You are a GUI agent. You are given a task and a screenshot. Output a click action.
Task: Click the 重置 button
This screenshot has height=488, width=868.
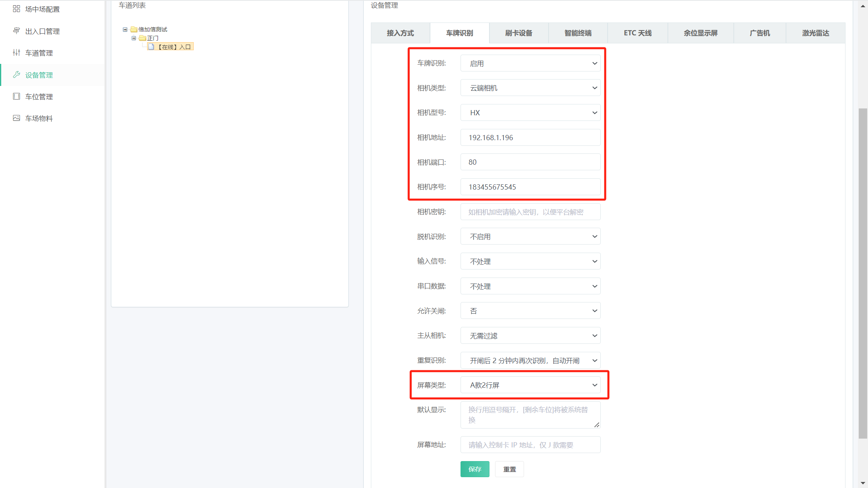pyautogui.click(x=509, y=469)
